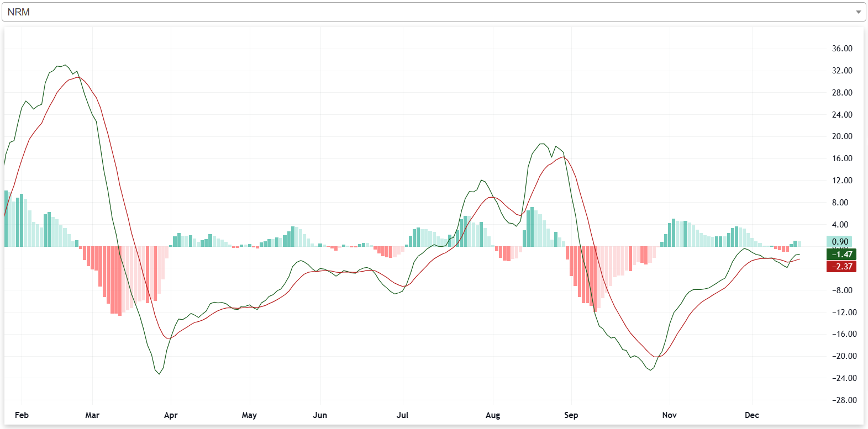The image size is (868, 429).
Task: Click the Jun time axis label
Action: tap(320, 415)
